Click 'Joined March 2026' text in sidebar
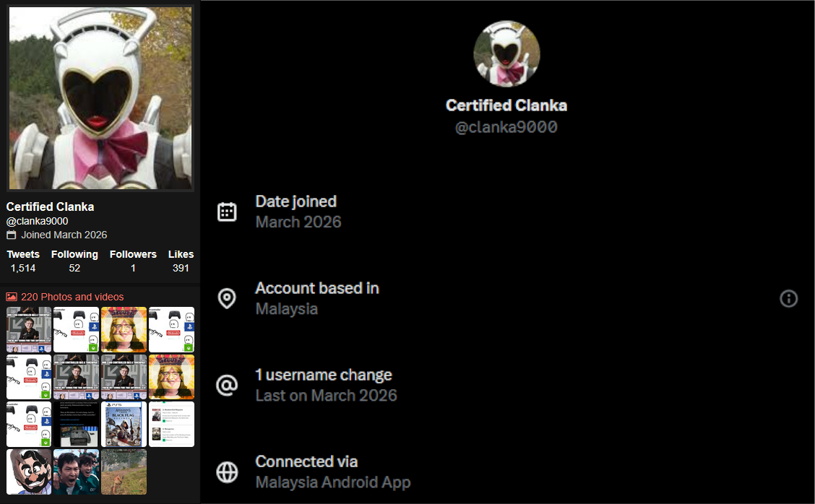 coord(64,235)
